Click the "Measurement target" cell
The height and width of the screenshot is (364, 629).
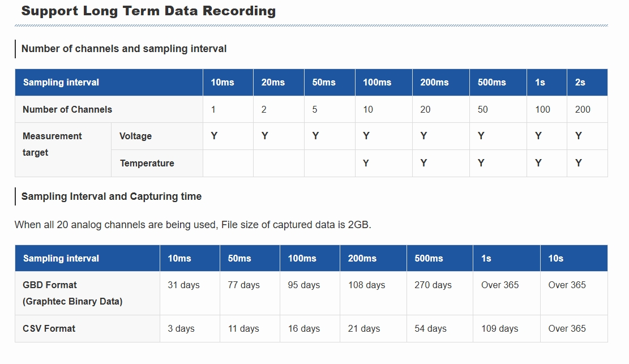click(x=52, y=144)
